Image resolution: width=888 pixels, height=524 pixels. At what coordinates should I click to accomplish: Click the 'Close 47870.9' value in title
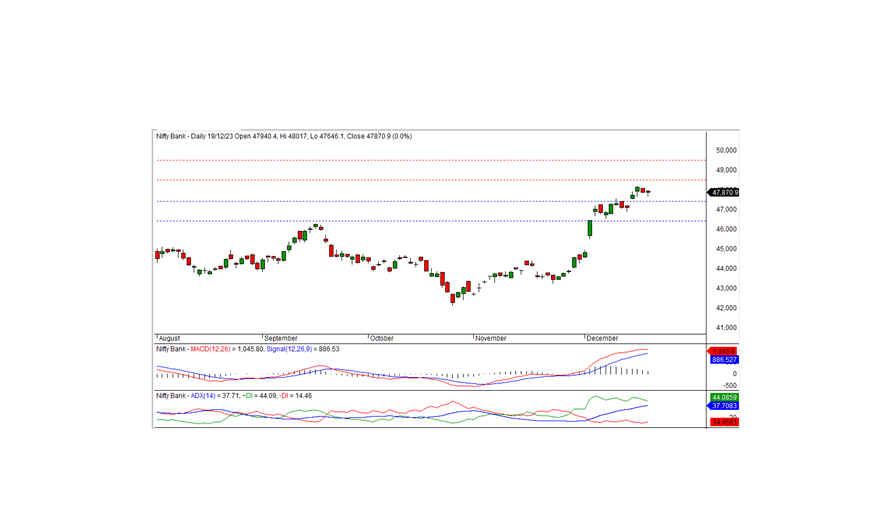369,137
